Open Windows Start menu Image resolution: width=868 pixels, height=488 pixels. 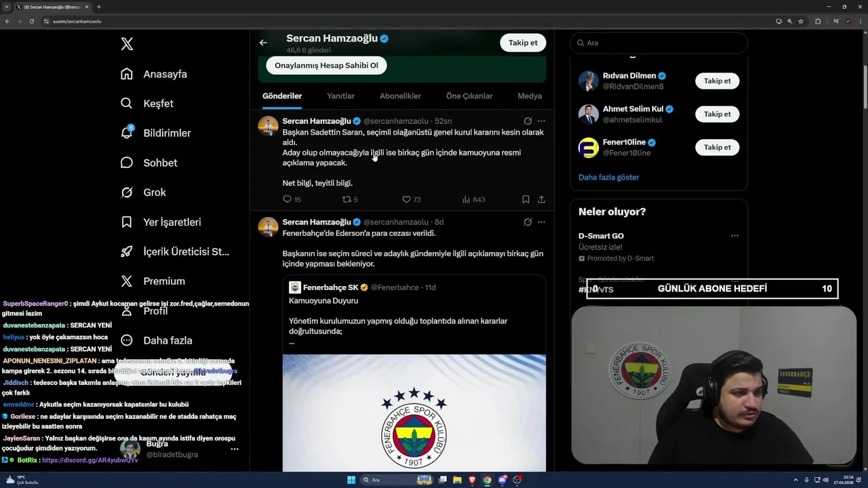tap(351, 480)
